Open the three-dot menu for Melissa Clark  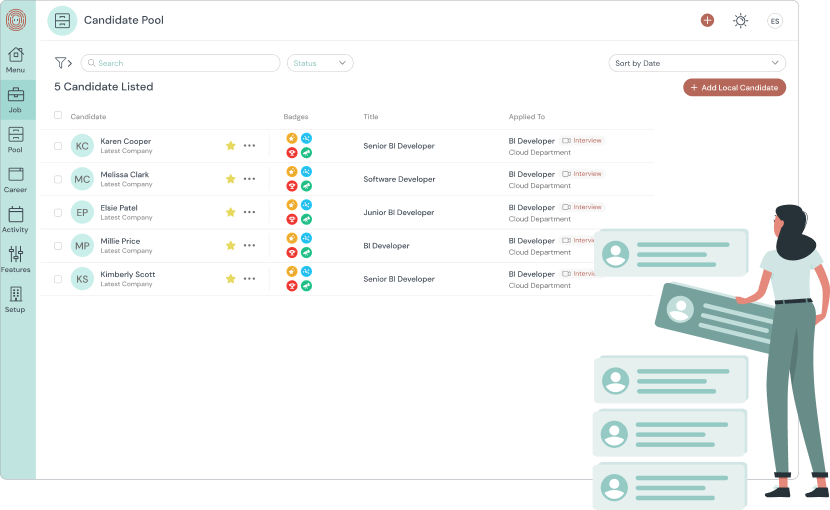click(249, 179)
